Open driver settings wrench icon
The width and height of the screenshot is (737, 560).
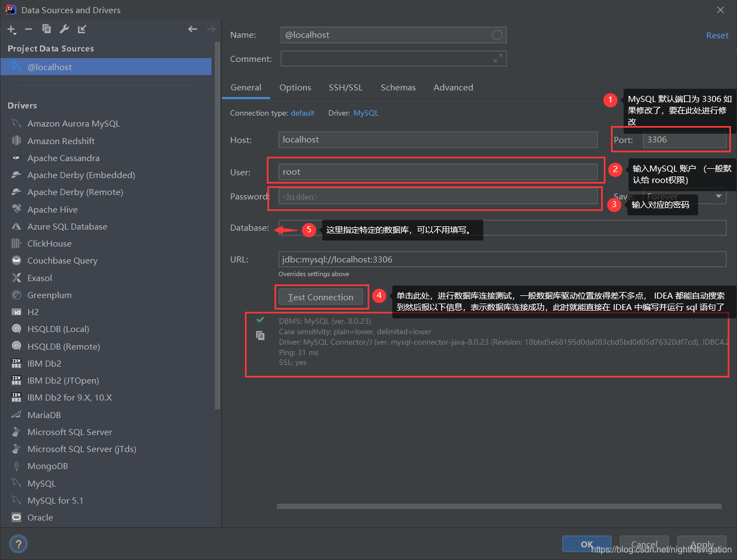point(64,29)
